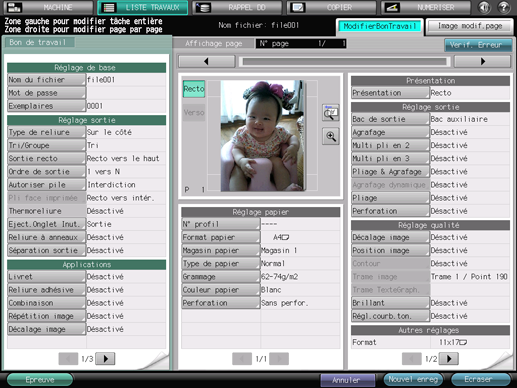The width and height of the screenshot is (517, 388).
Task: Open N° profil paper setting
Action: [x=220, y=224]
